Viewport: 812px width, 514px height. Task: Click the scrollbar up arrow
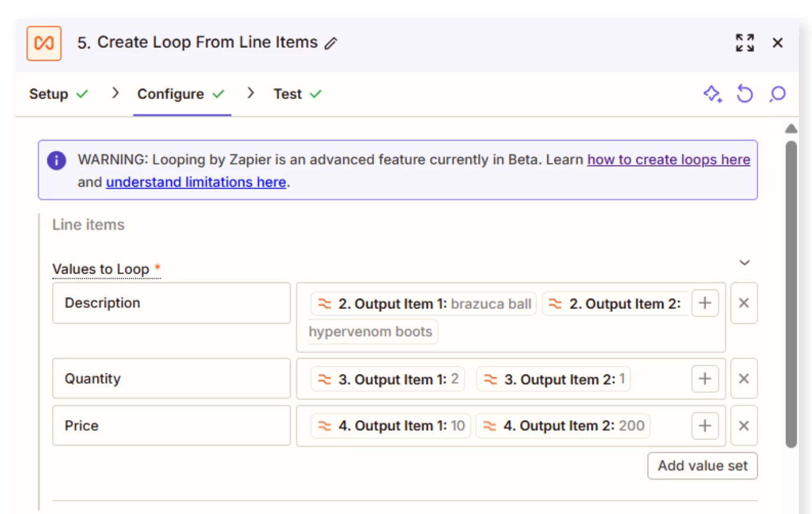point(791,129)
